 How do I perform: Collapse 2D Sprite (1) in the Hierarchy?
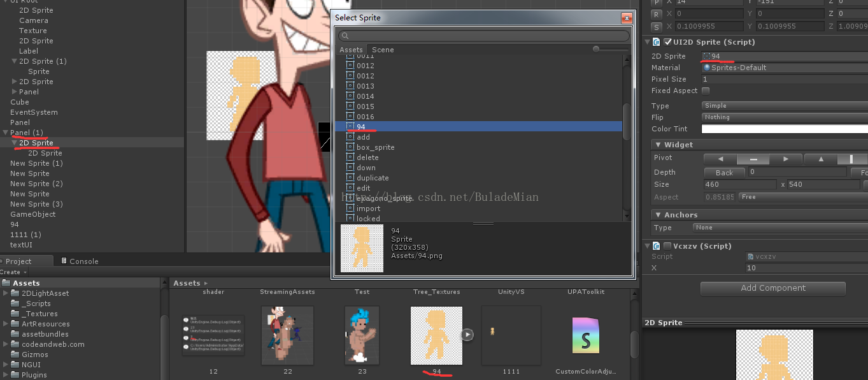pos(14,61)
